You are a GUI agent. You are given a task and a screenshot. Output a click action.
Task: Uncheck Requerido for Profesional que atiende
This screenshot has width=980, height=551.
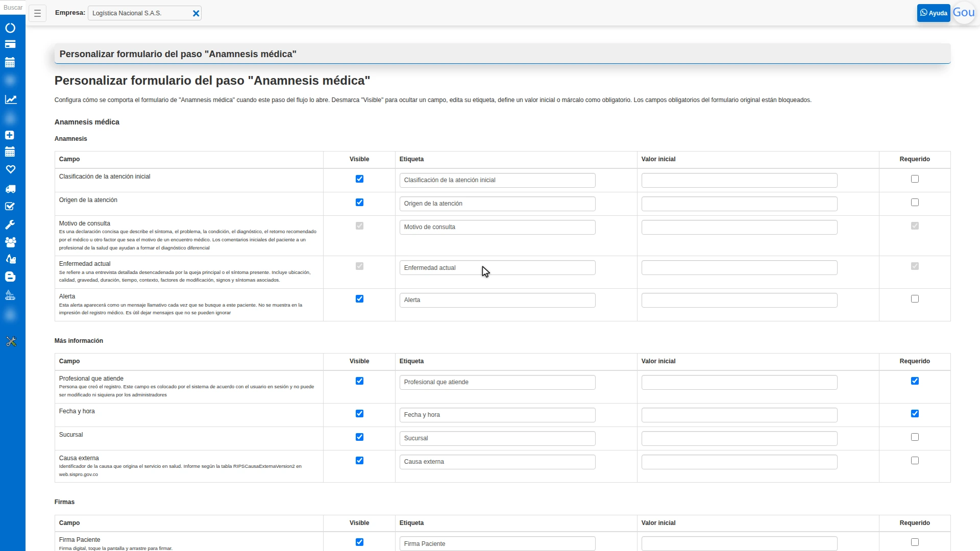coord(915,381)
